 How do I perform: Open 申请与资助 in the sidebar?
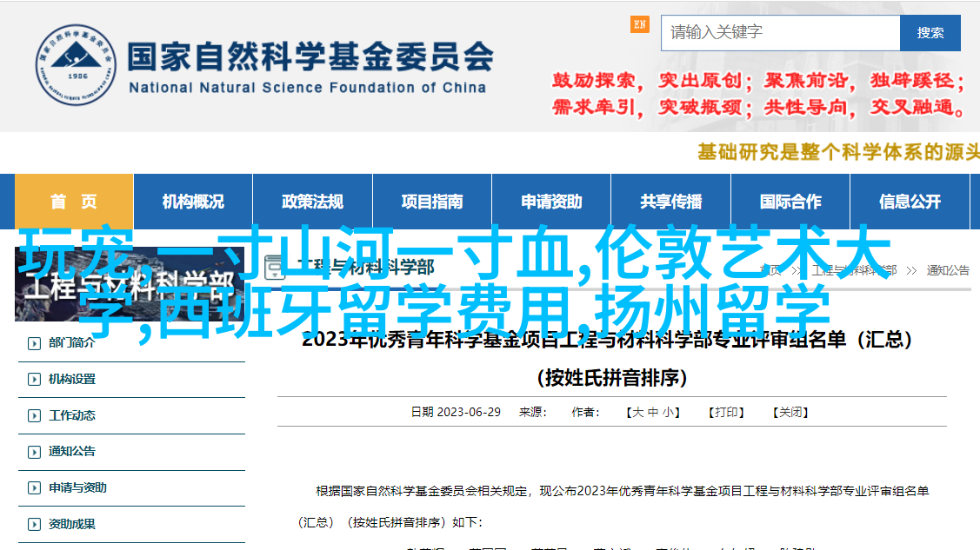coord(77,487)
